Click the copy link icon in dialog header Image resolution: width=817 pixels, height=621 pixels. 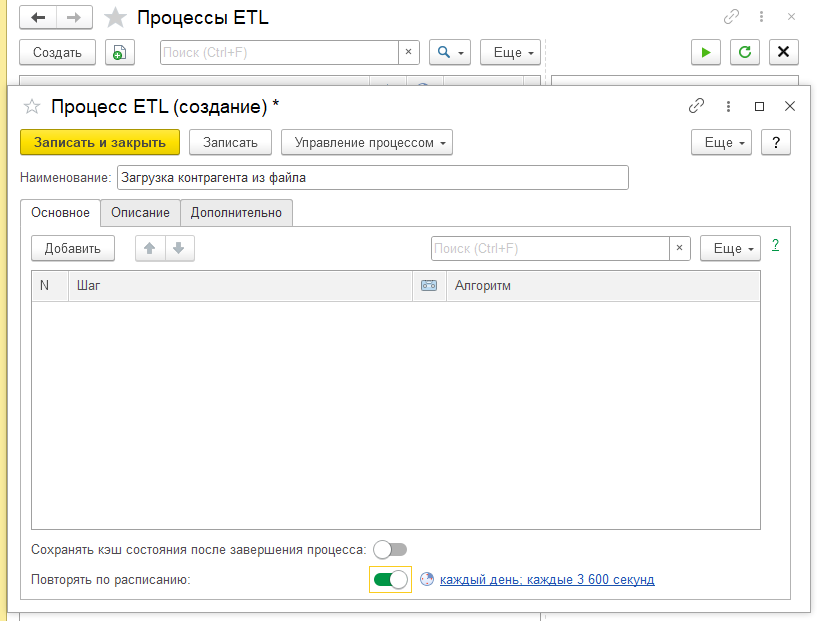click(697, 106)
